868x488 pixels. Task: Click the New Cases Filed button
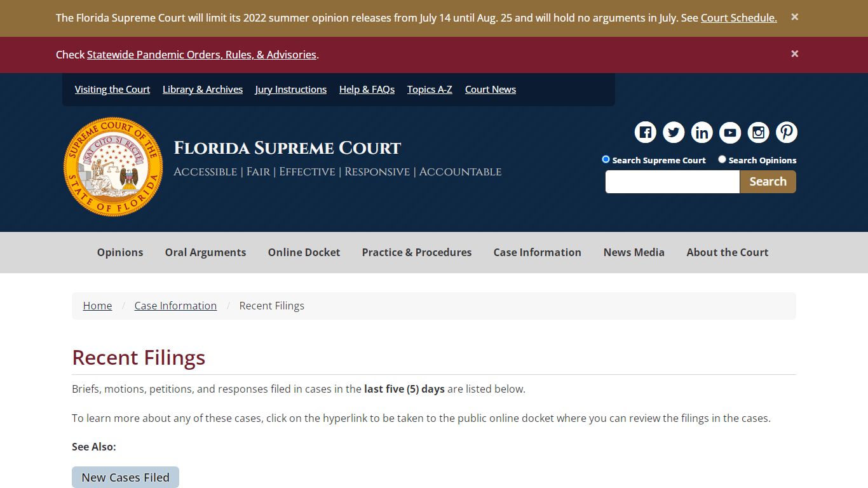(125, 477)
